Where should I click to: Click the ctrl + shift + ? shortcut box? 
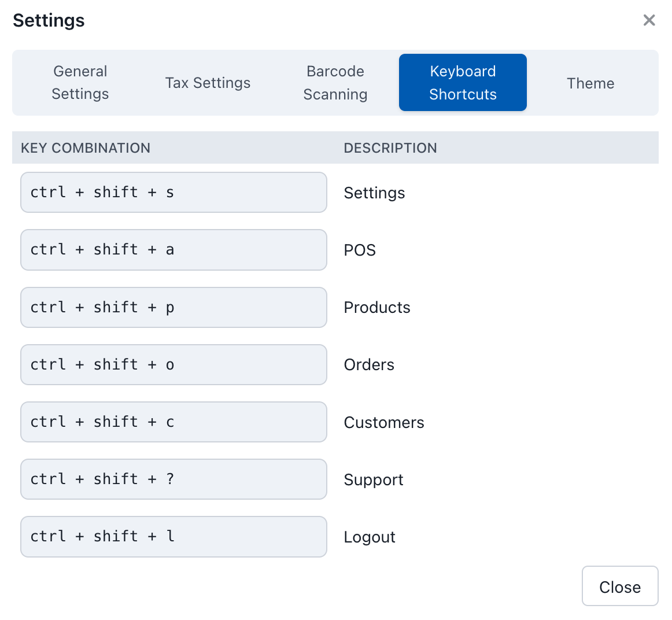[x=173, y=479]
